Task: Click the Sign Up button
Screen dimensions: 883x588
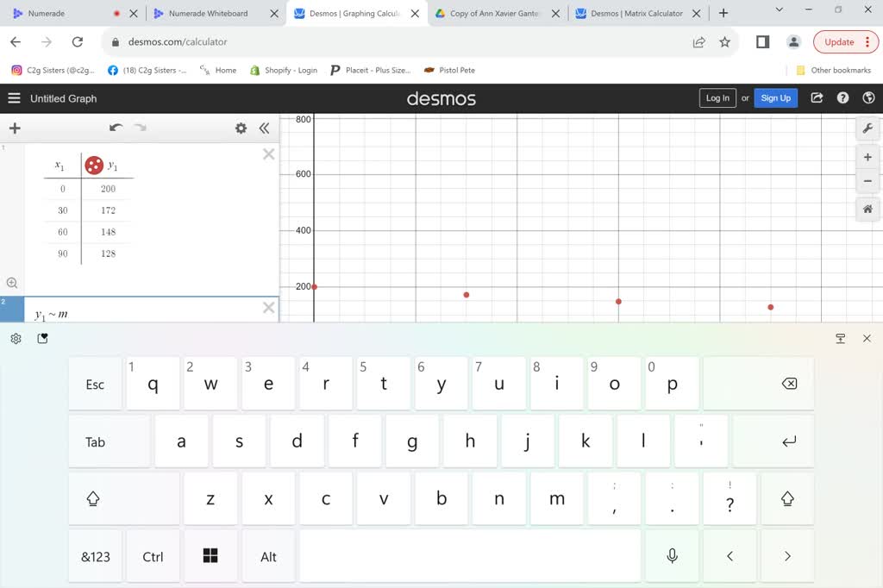Action: point(775,98)
